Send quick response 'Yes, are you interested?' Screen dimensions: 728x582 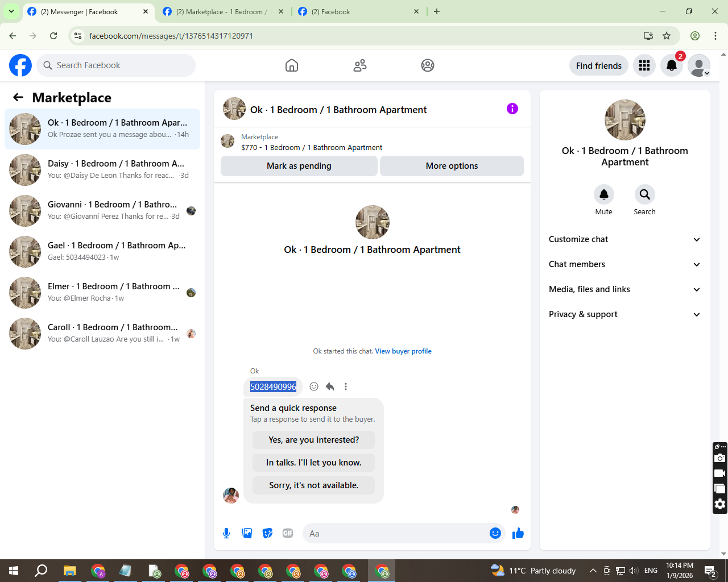point(313,440)
